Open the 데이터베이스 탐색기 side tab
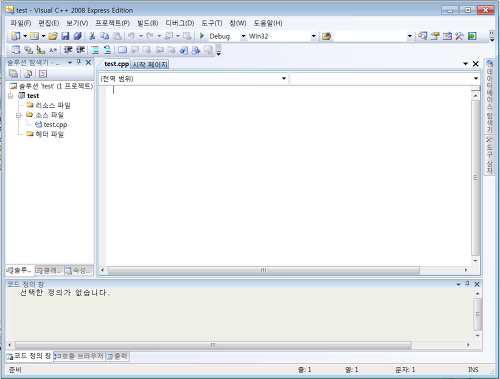Image resolution: width=500 pixels, height=379 pixels. (x=489, y=96)
